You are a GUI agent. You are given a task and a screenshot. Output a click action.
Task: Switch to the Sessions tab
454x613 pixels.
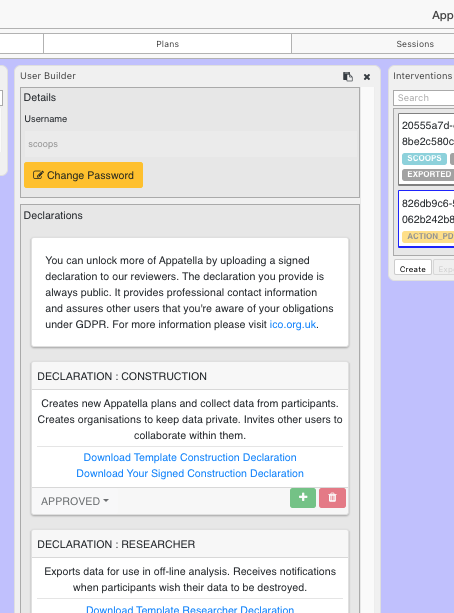[x=415, y=44]
